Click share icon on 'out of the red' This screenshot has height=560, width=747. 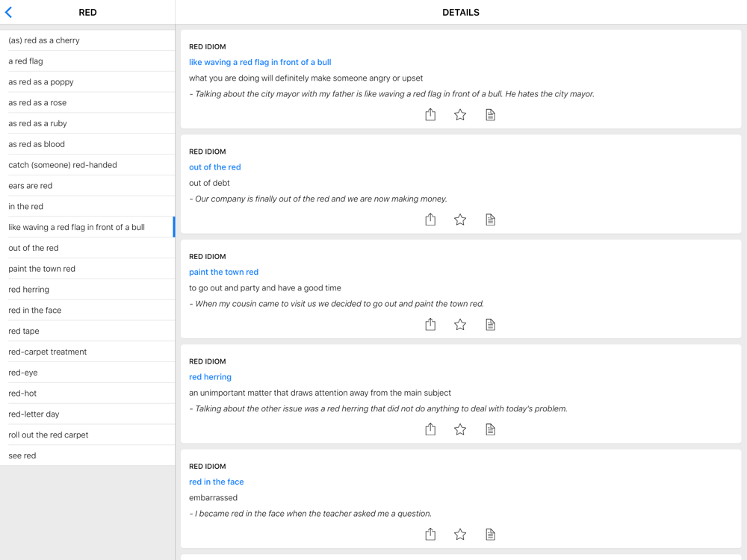tap(430, 220)
